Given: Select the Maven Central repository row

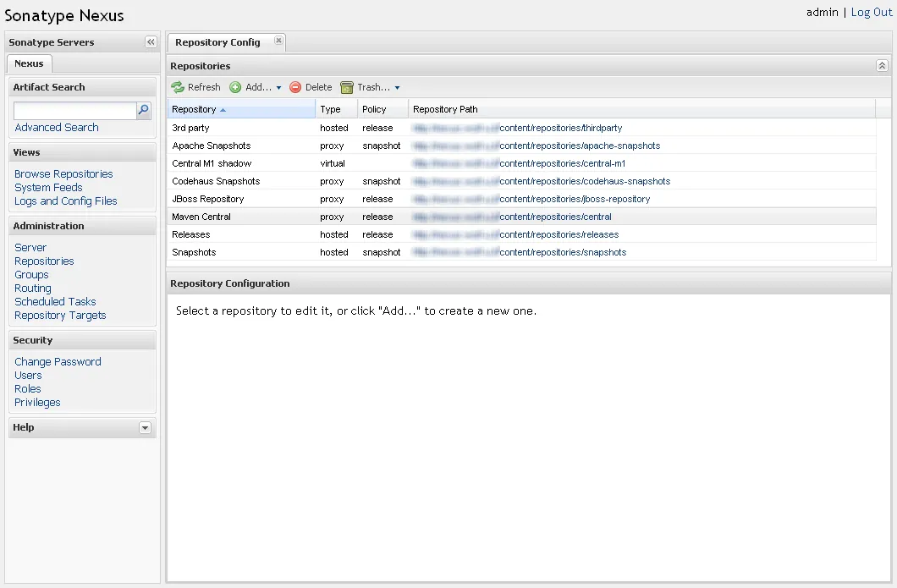Looking at the screenshot, I should click(521, 217).
